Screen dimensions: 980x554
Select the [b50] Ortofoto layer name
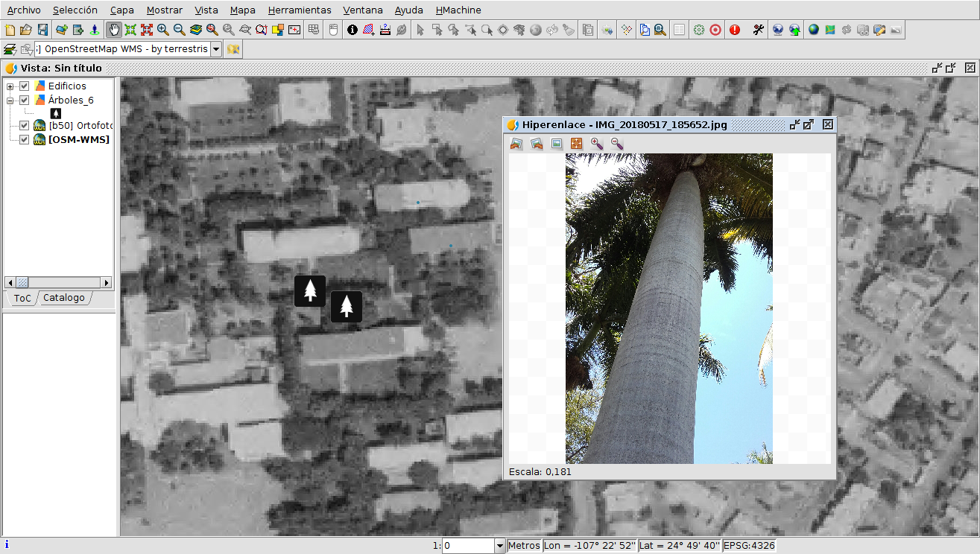coord(80,126)
